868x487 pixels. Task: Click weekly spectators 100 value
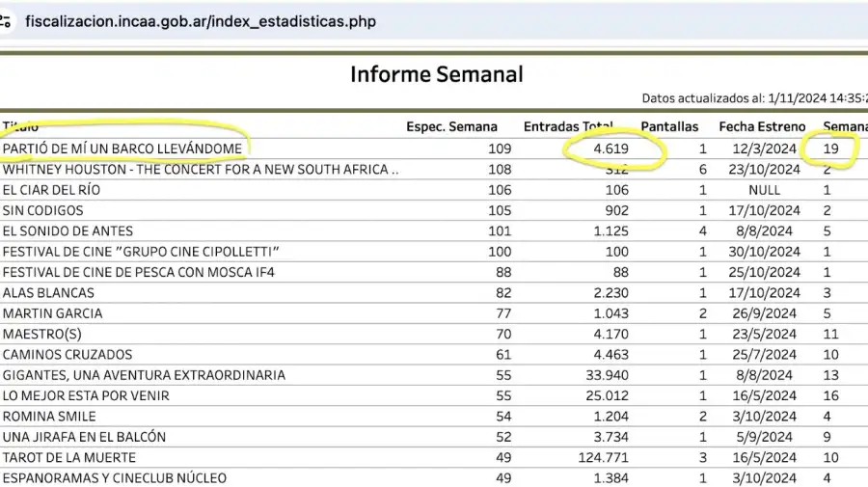(x=500, y=252)
